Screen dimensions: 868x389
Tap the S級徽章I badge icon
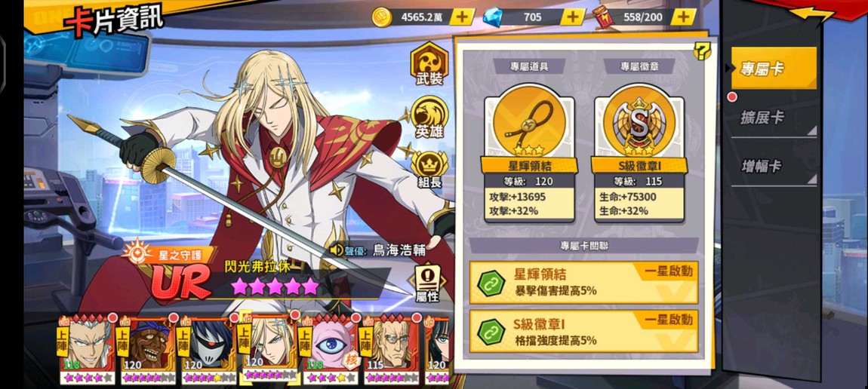coord(639,123)
